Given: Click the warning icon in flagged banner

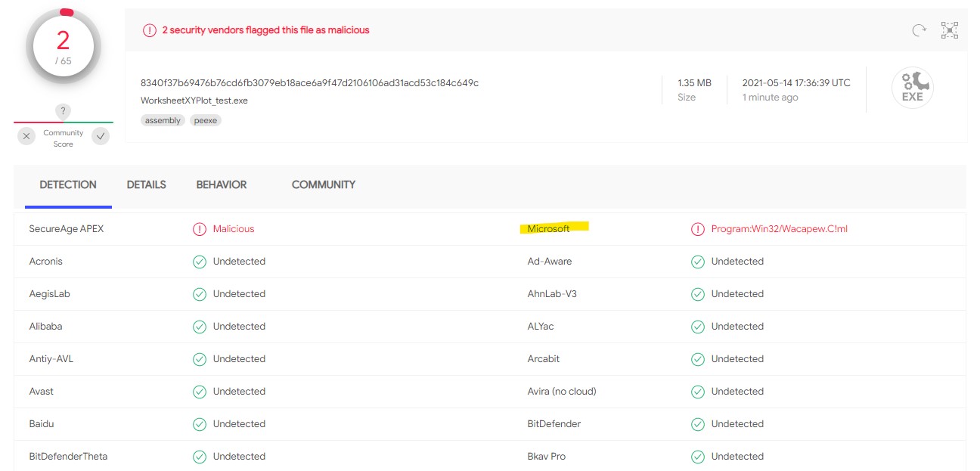Looking at the screenshot, I should (x=150, y=30).
